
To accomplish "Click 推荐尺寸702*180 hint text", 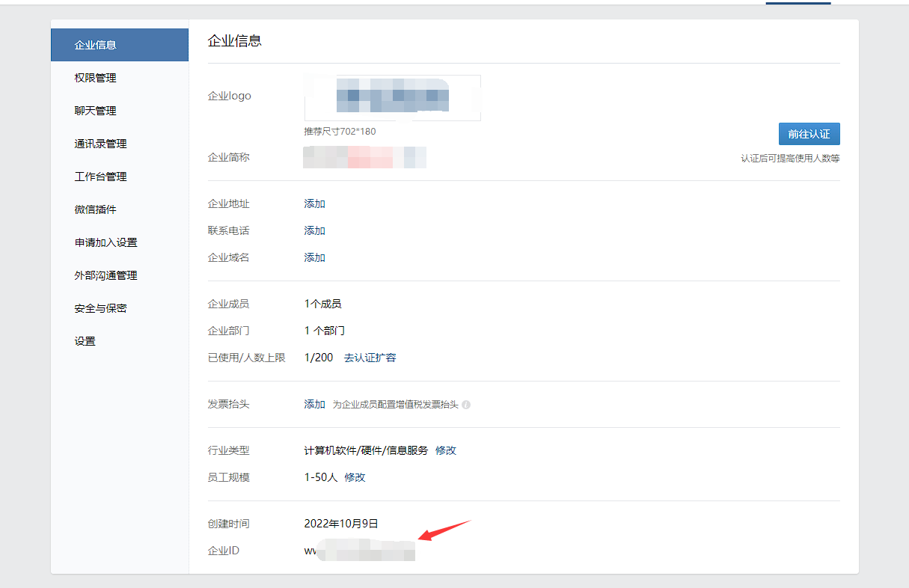I will tap(340, 132).
